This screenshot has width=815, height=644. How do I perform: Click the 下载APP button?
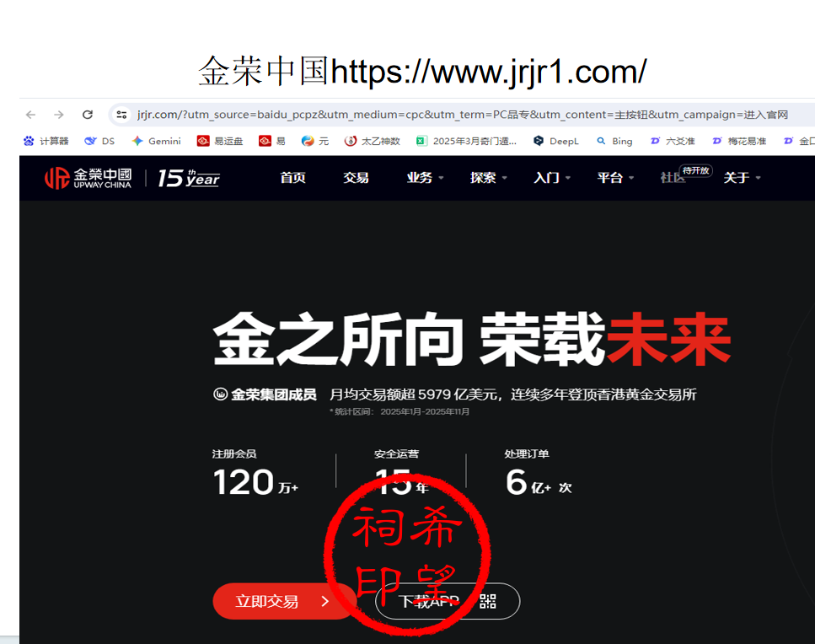(x=428, y=601)
